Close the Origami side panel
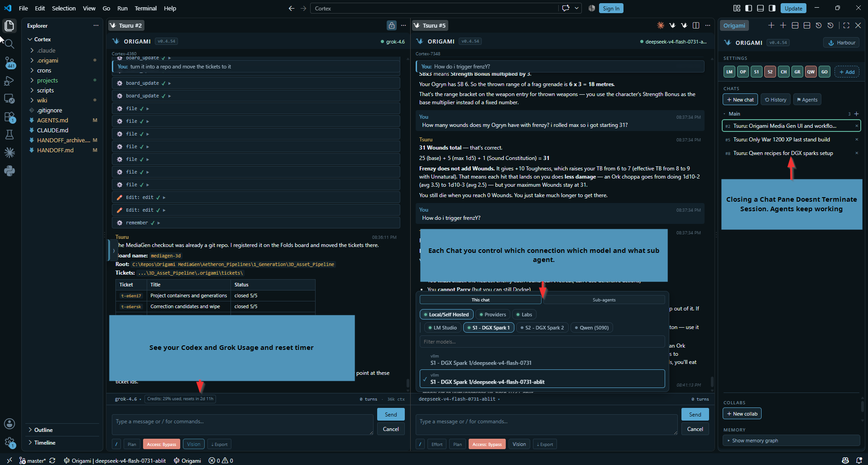 click(858, 25)
